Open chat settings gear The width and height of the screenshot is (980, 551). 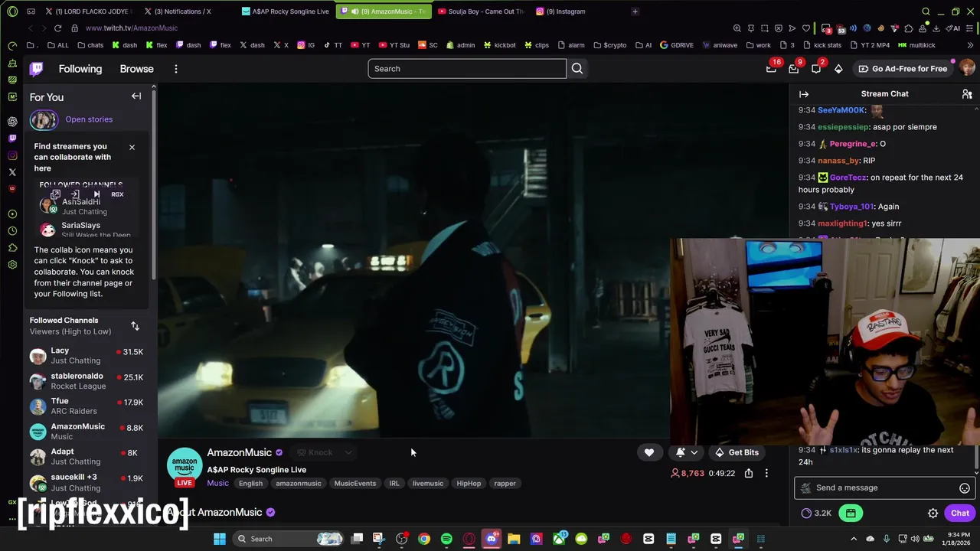(933, 514)
